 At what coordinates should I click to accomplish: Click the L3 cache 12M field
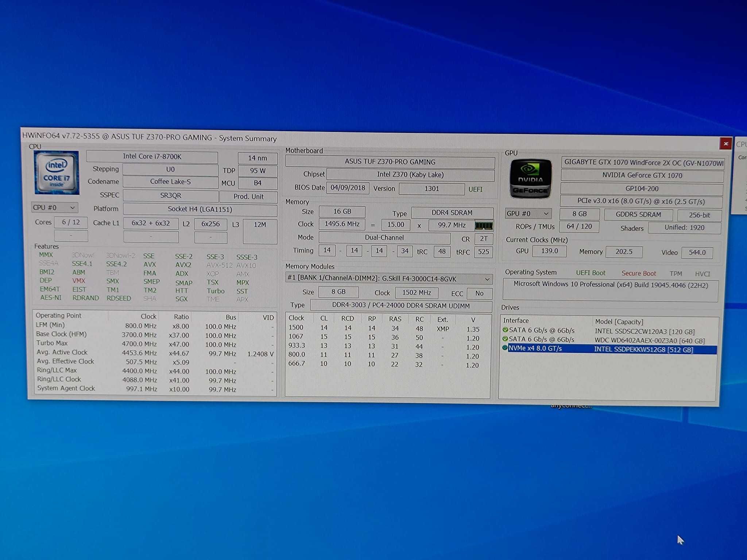(x=260, y=231)
